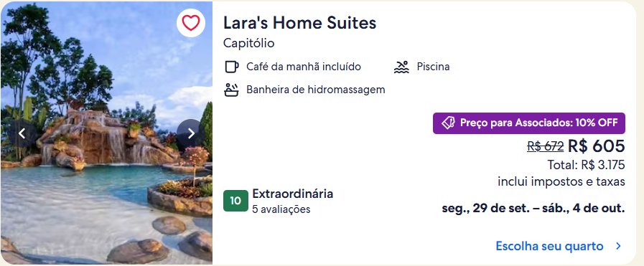
Task: Click chevron beside Escolha seu quarto
Action: click(x=618, y=246)
